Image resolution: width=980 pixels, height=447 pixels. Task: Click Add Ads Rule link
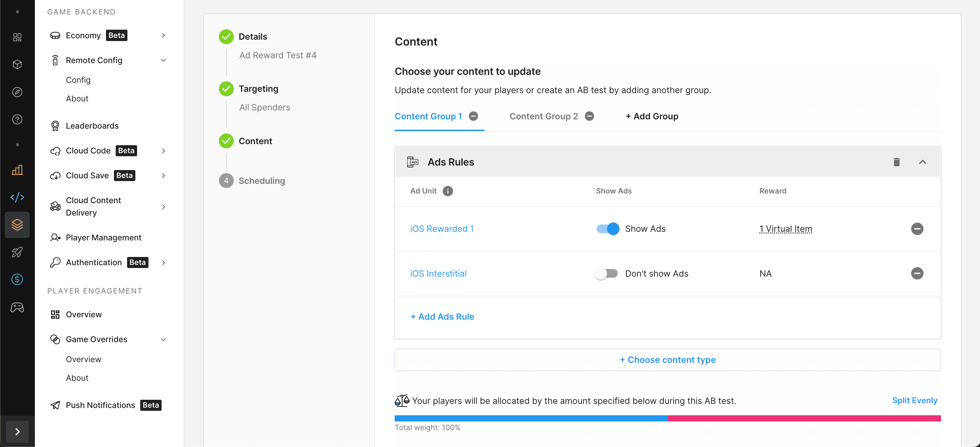[x=442, y=317]
